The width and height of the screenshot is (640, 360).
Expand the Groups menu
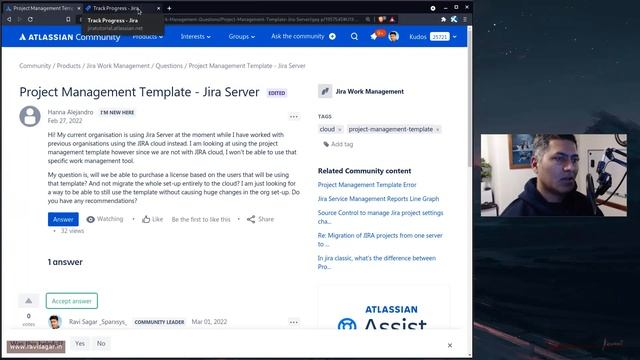coord(242,36)
